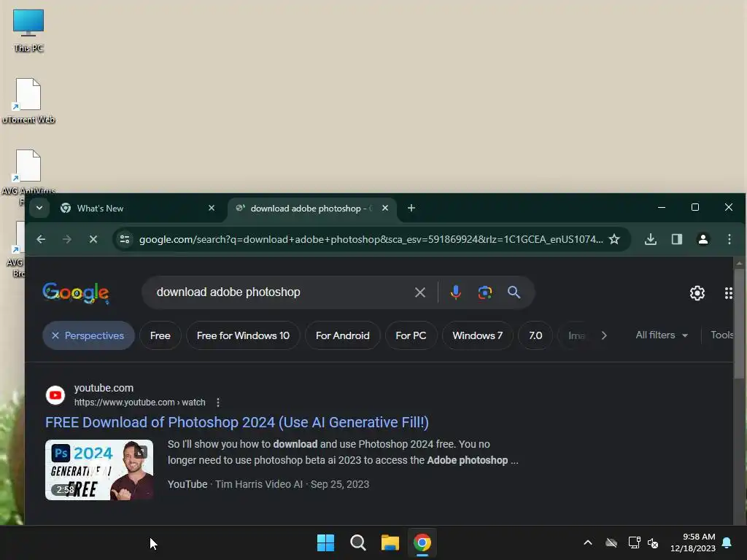Open the search Tools option

(x=721, y=335)
